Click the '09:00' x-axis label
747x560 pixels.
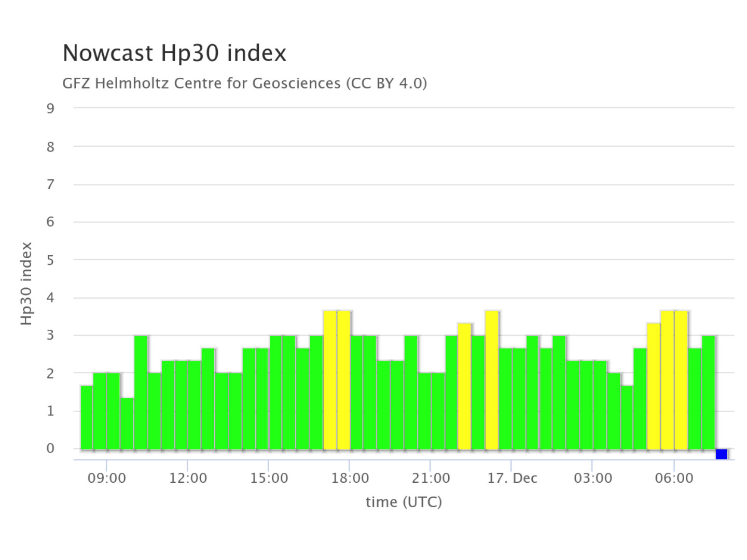106,478
